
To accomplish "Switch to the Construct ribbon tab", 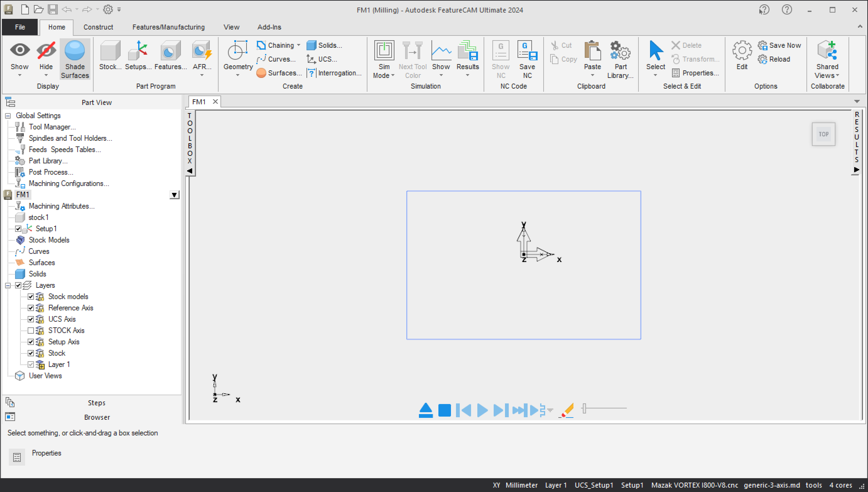I will point(98,27).
